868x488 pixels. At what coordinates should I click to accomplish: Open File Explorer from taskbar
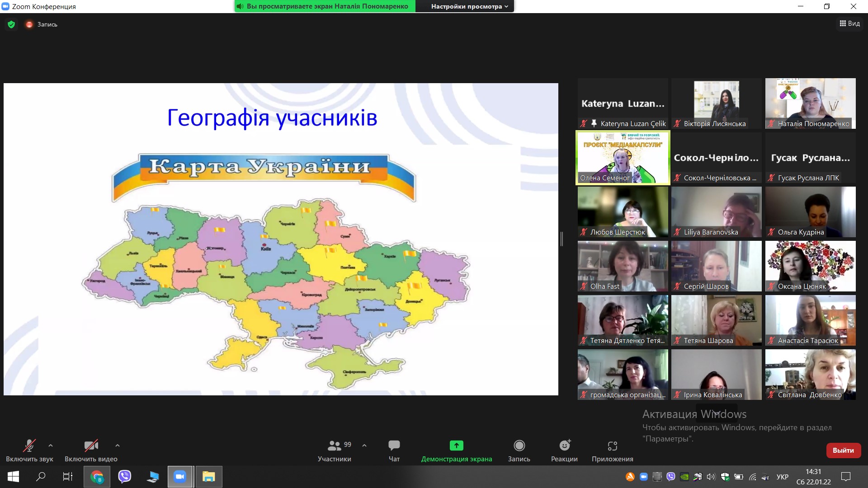[x=208, y=477]
